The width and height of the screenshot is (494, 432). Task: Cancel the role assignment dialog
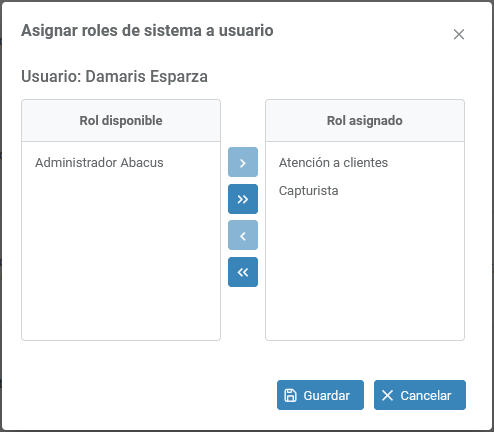(x=420, y=395)
